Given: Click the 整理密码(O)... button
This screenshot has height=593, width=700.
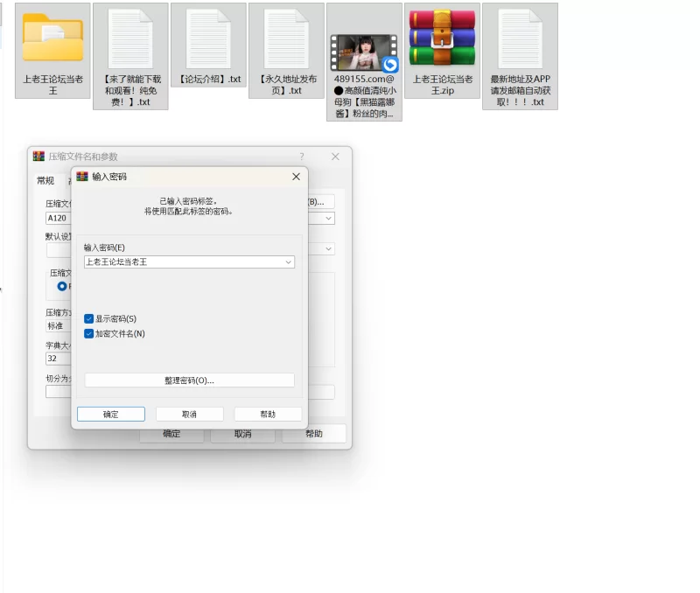Looking at the screenshot, I should click(189, 380).
